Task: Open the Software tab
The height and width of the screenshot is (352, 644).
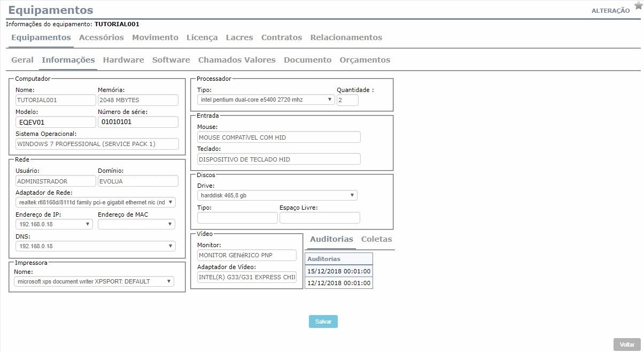Action: click(171, 60)
